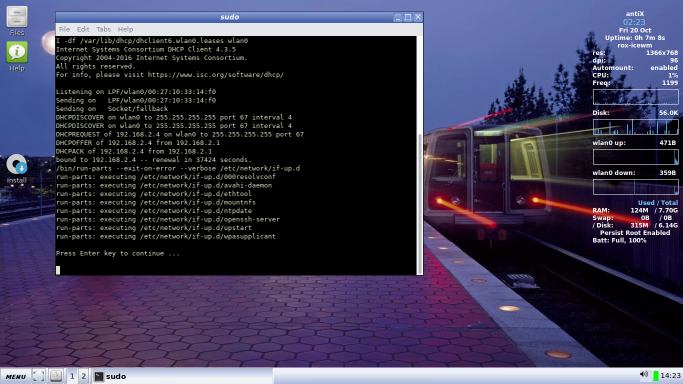
Task: Open the Help menu in terminal
Action: (125, 29)
